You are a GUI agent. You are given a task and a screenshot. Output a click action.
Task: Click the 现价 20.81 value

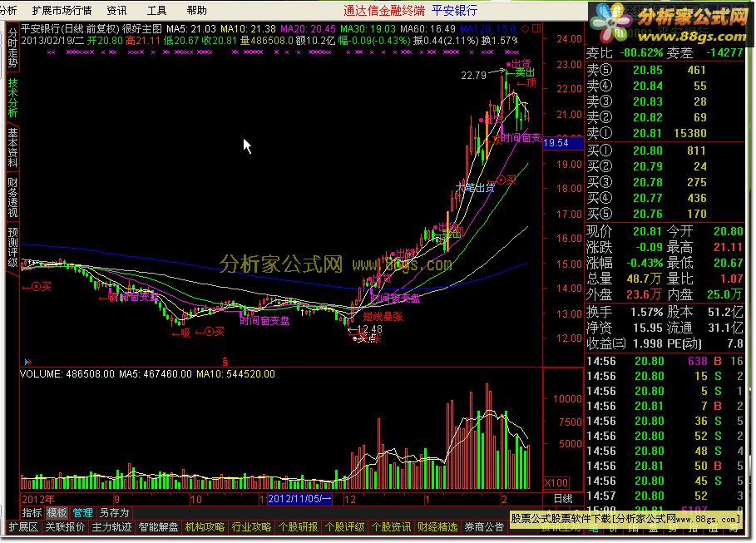[647, 231]
